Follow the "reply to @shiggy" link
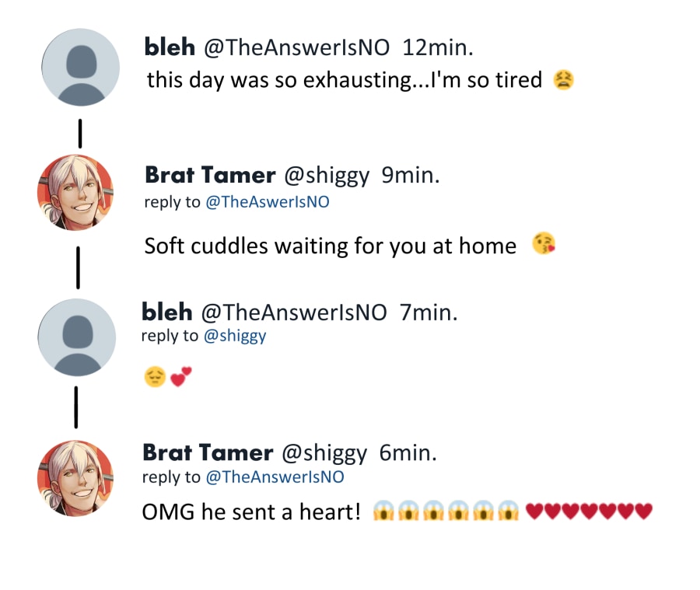 (234, 336)
